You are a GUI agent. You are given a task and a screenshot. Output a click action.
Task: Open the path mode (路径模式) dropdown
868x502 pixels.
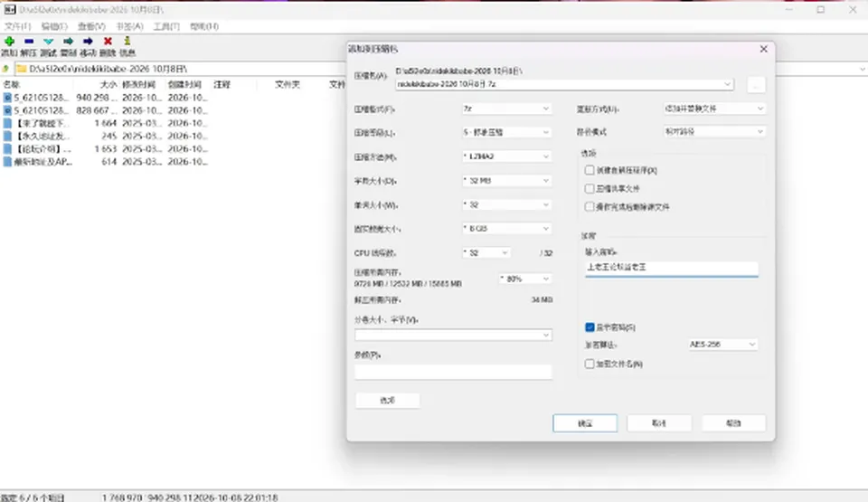point(714,132)
